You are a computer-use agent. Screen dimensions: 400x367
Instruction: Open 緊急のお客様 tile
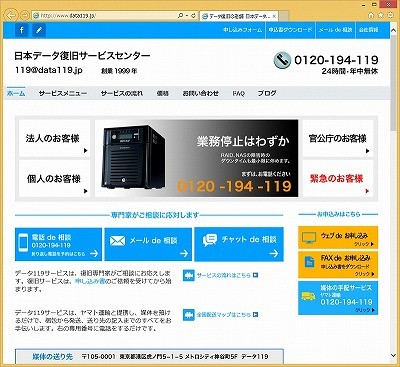tap(338, 179)
